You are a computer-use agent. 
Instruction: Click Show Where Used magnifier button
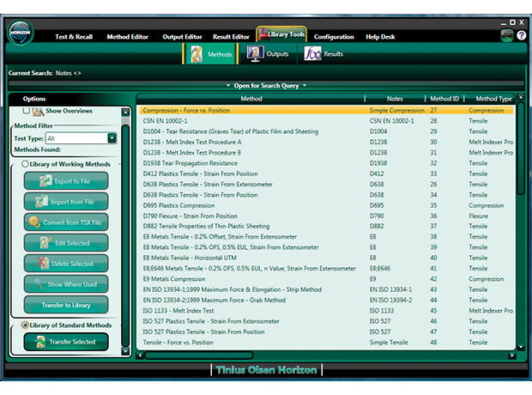point(66,284)
